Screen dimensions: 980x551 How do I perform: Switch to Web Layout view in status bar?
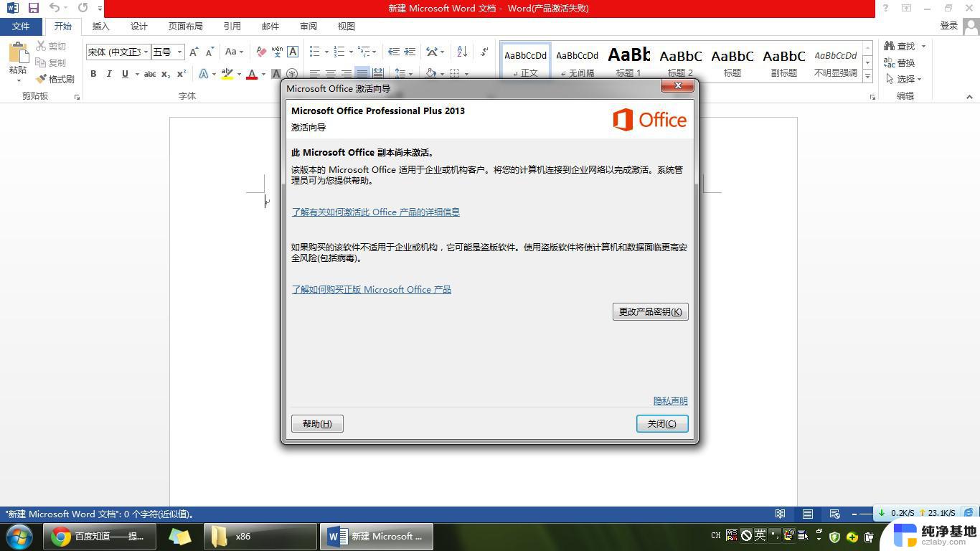[x=834, y=514]
